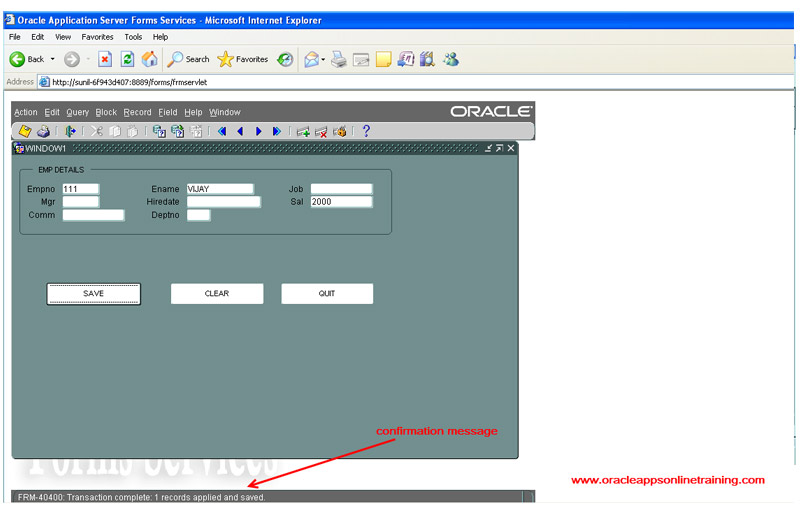Click the Cut scissors icon
800x510 pixels.
96,132
